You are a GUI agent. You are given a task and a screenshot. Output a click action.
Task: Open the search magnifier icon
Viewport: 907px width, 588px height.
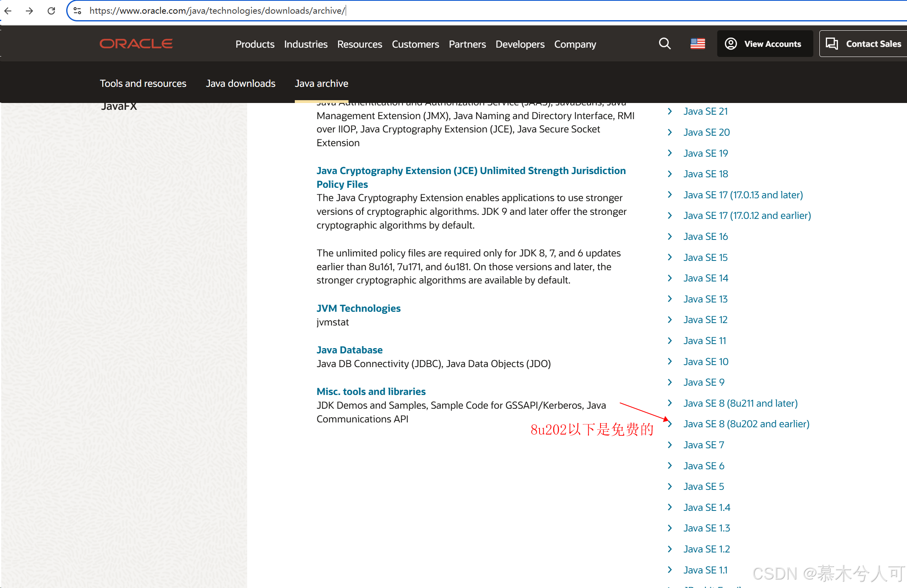click(665, 44)
